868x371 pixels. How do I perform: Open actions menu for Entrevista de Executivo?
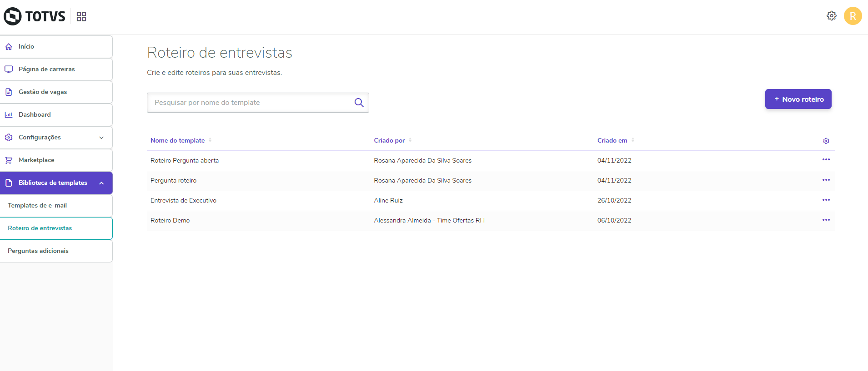point(826,200)
